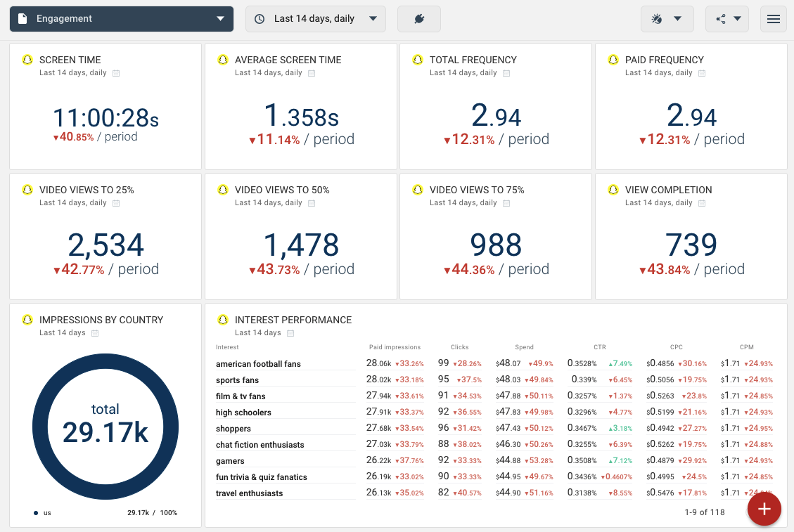This screenshot has width=794, height=532.
Task: Click the Snapchat icon on View Completion widget
Action: click(613, 190)
